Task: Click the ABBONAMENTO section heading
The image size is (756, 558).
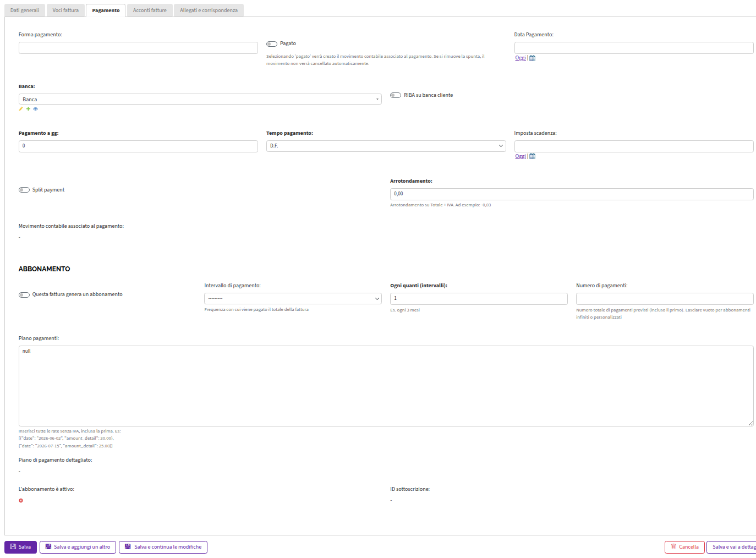Action: click(45, 269)
